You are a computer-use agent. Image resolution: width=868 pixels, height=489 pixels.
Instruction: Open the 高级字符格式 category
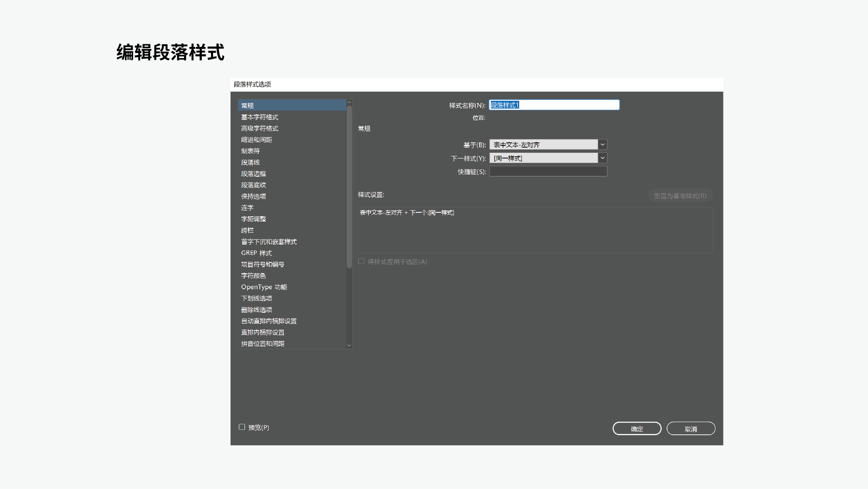[x=292, y=128]
